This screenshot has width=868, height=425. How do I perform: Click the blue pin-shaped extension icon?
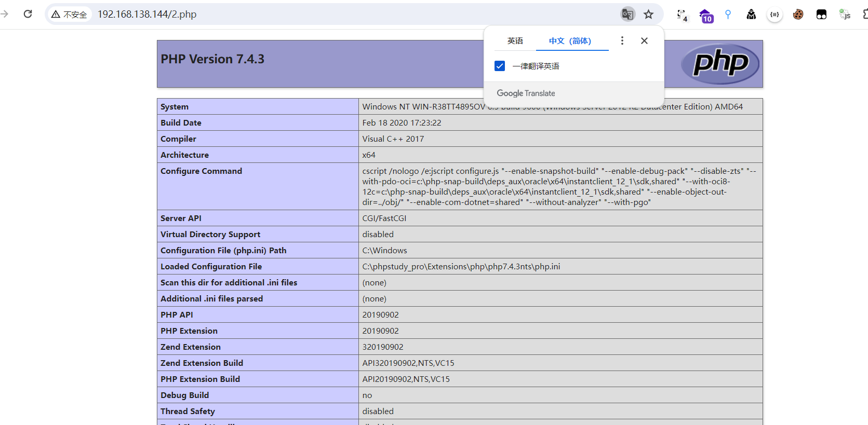point(728,15)
